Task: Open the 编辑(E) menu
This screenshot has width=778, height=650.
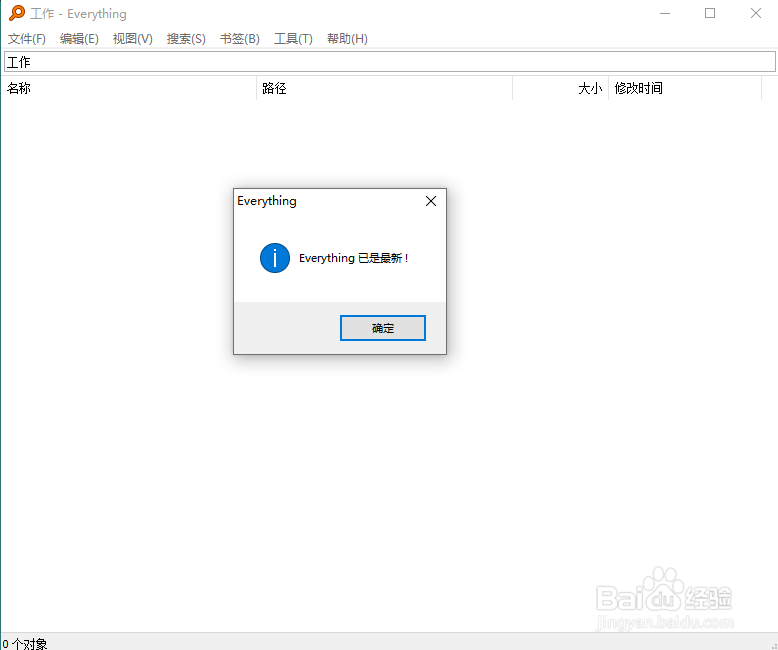Action: tap(79, 39)
